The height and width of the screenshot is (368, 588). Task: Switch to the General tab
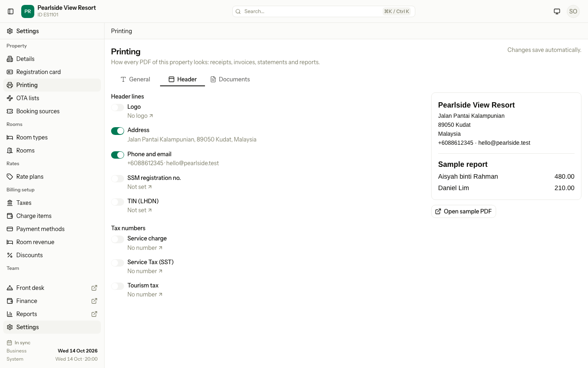coord(135,79)
